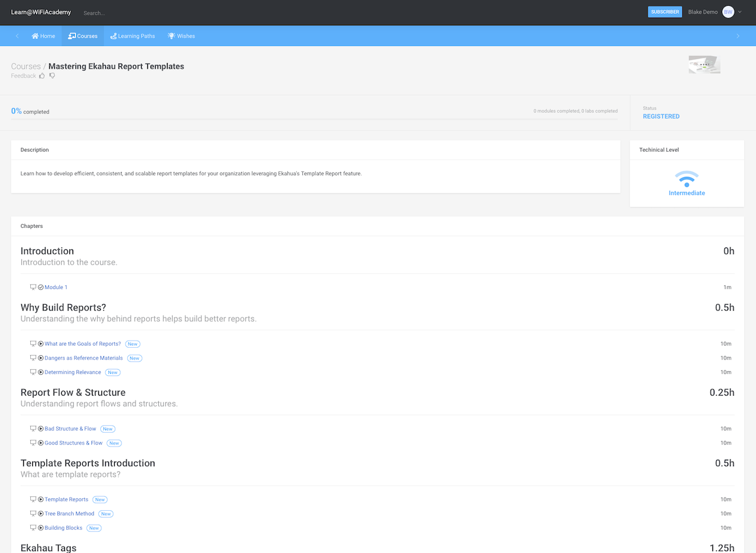Click New badge beside Template Reports
Viewport: 756px width, 553px height.
(100, 499)
